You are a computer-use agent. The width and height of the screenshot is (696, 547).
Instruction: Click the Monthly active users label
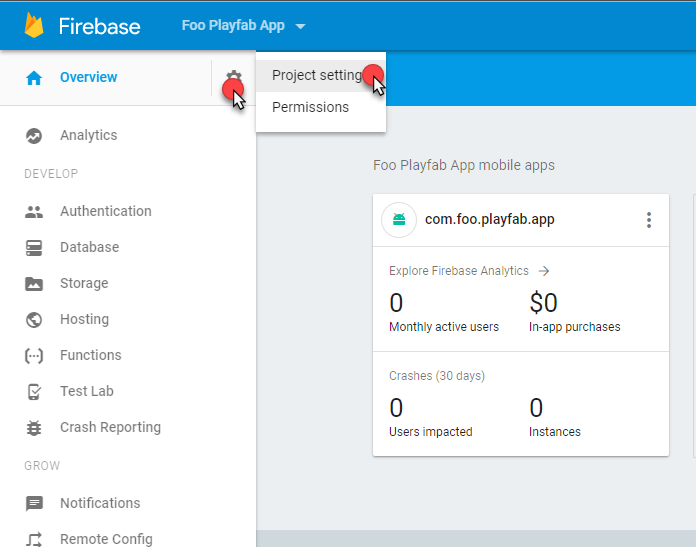[444, 327]
